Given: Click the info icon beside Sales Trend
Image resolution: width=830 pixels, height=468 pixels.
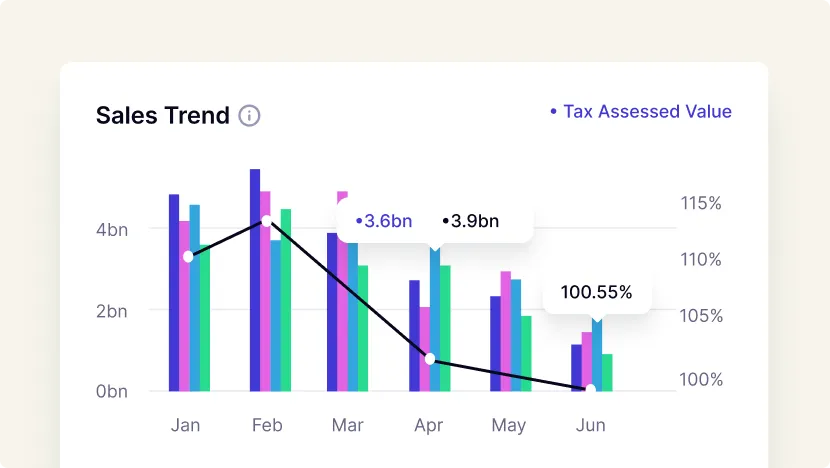Looking at the screenshot, I should [249, 116].
